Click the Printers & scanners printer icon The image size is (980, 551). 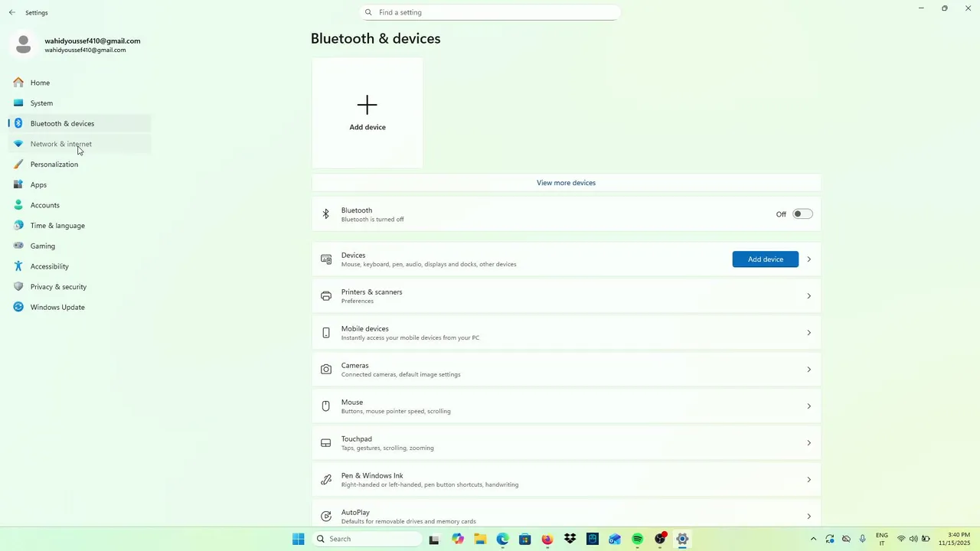tap(326, 296)
